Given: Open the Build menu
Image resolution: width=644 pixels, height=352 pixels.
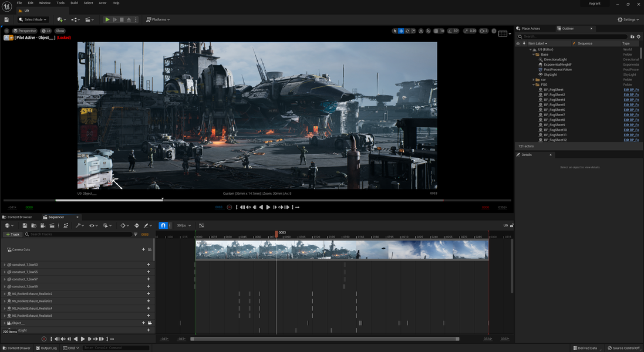Looking at the screenshot, I should 74,3.
